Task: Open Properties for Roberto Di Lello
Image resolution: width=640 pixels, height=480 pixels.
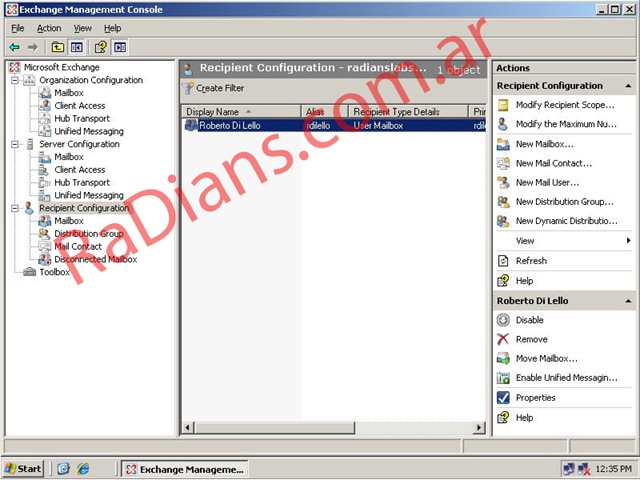Action: 535,397
